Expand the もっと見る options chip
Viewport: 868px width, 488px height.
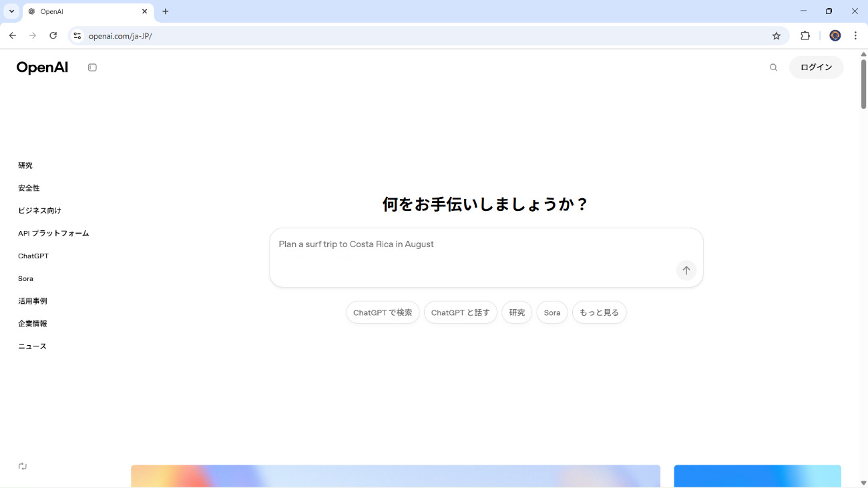pos(599,312)
